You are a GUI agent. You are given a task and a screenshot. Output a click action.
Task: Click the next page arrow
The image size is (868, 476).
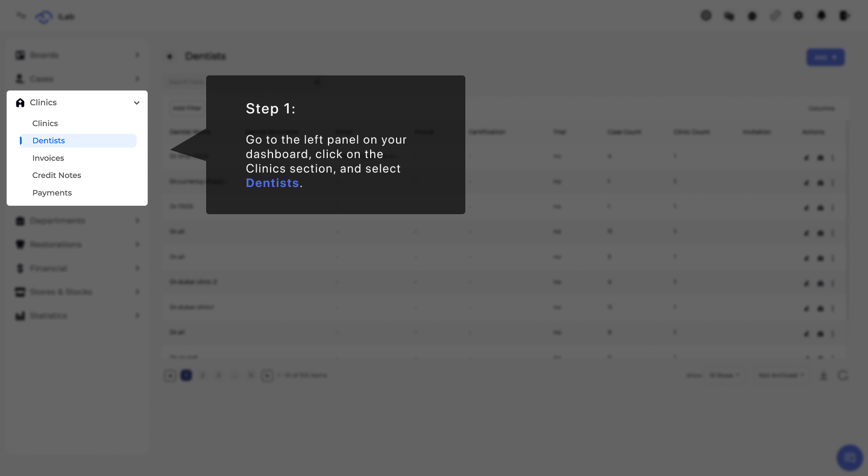tap(267, 375)
